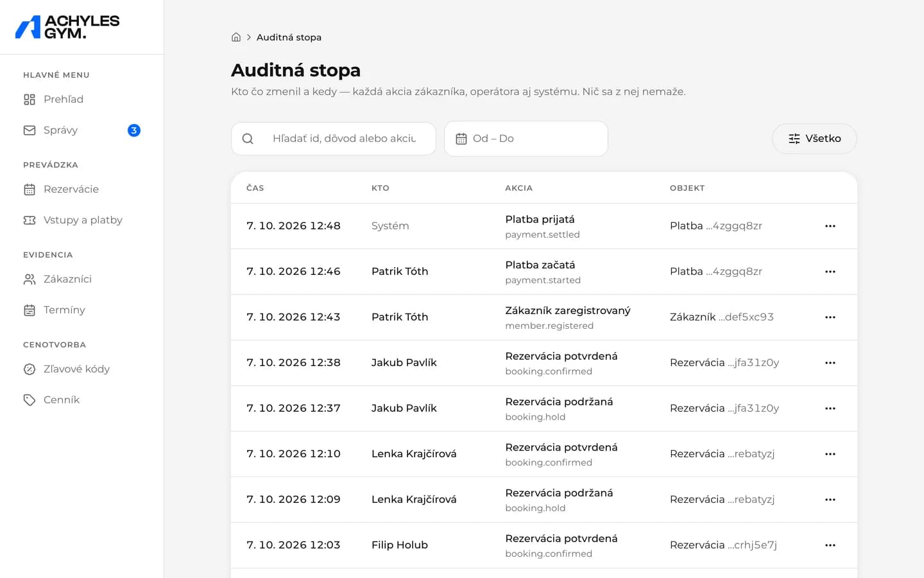Open Cenník page
Screen dimensions: 924x578
point(81,400)
